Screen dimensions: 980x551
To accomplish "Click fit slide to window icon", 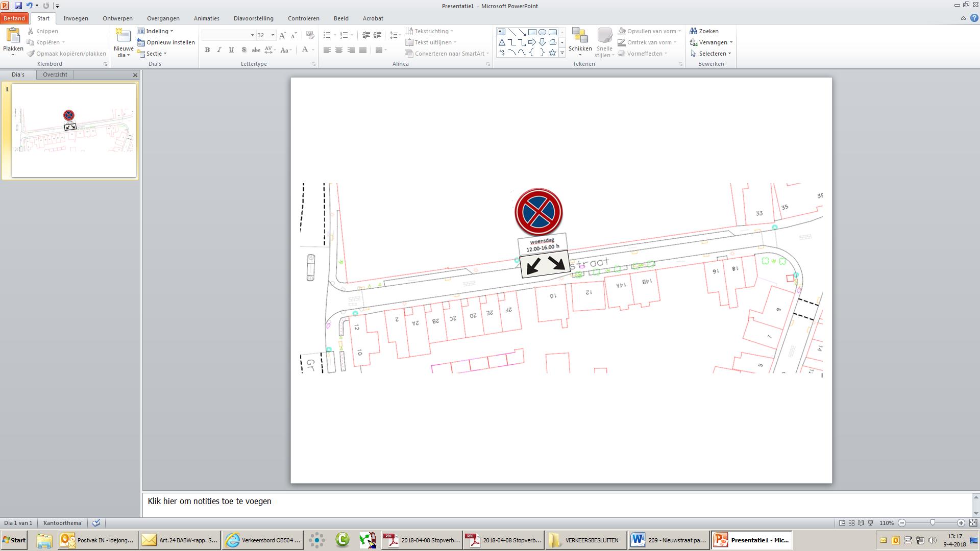I will click(973, 523).
